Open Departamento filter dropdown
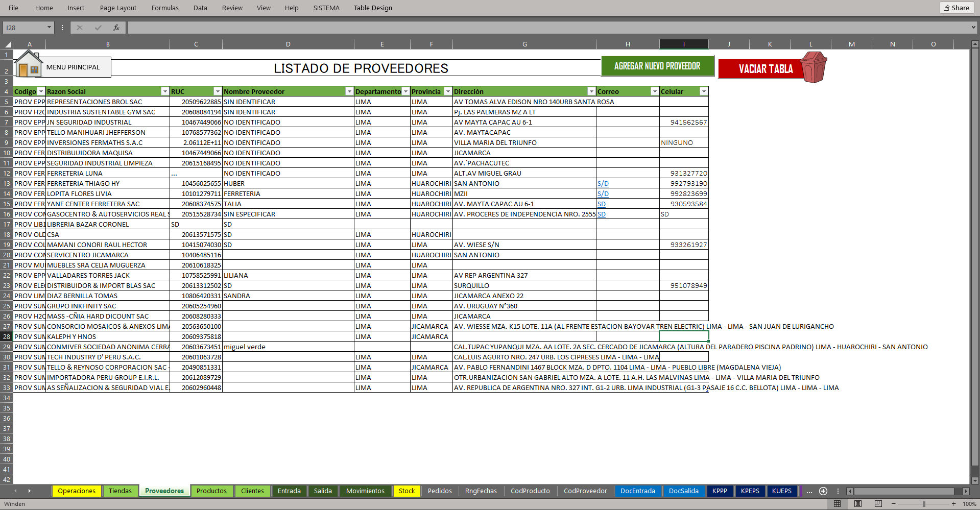This screenshot has width=980, height=510. point(406,91)
